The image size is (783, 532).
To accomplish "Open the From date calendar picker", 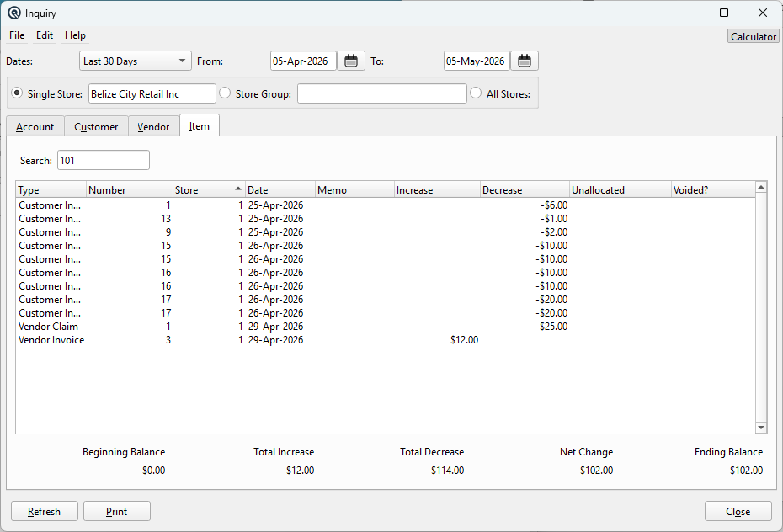I will pos(351,61).
